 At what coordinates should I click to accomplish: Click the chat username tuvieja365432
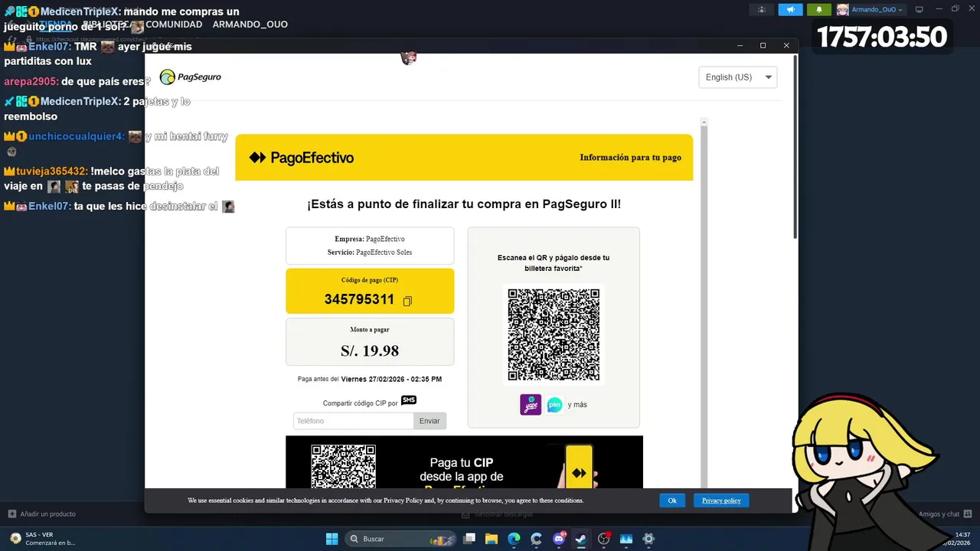51,171
